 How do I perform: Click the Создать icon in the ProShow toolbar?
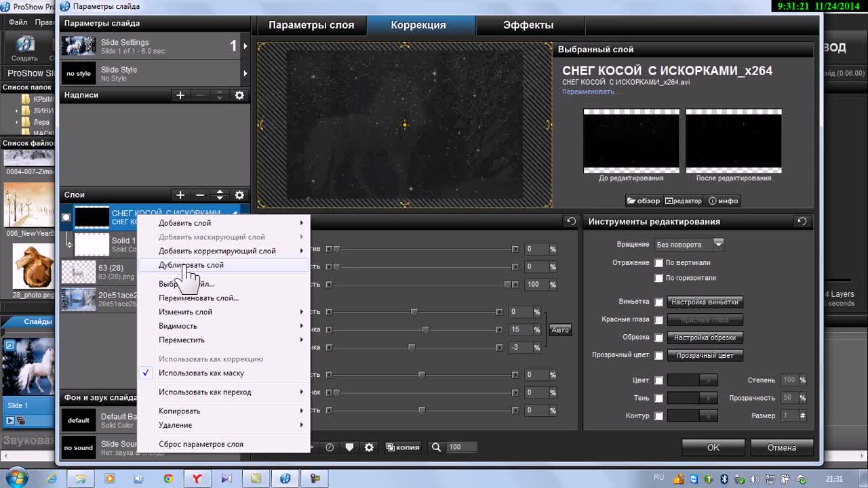coord(25,49)
